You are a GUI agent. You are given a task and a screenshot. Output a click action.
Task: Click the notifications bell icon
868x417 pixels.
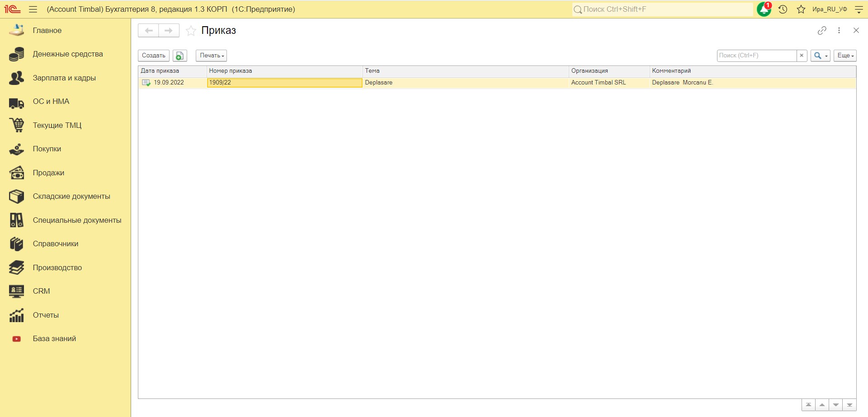[x=764, y=9]
